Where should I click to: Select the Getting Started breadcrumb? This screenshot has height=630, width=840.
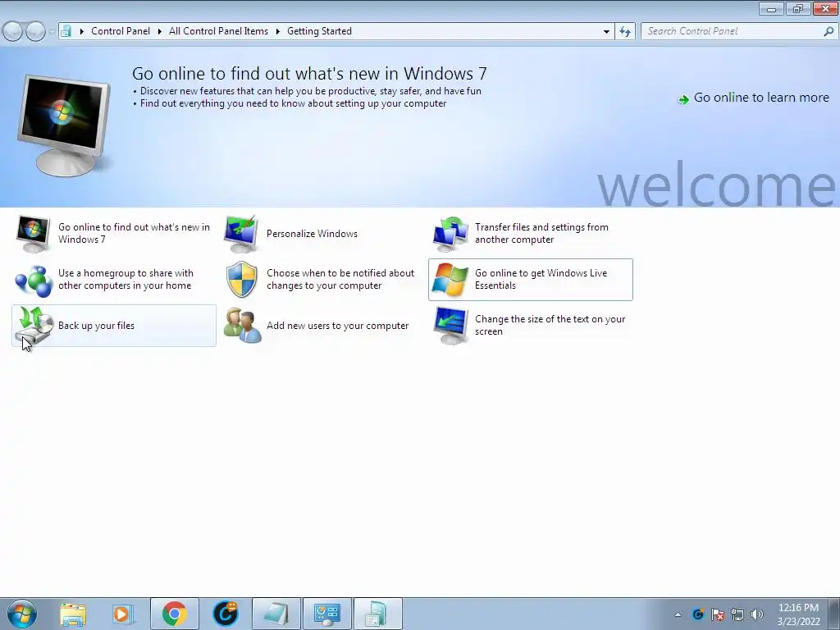point(319,31)
